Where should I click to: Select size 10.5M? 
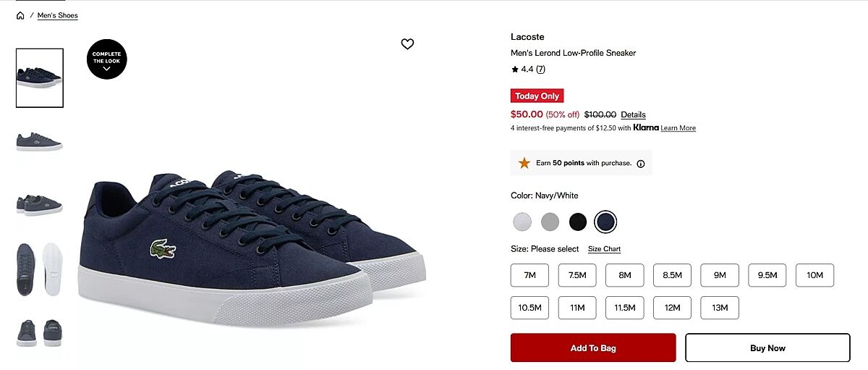529,308
